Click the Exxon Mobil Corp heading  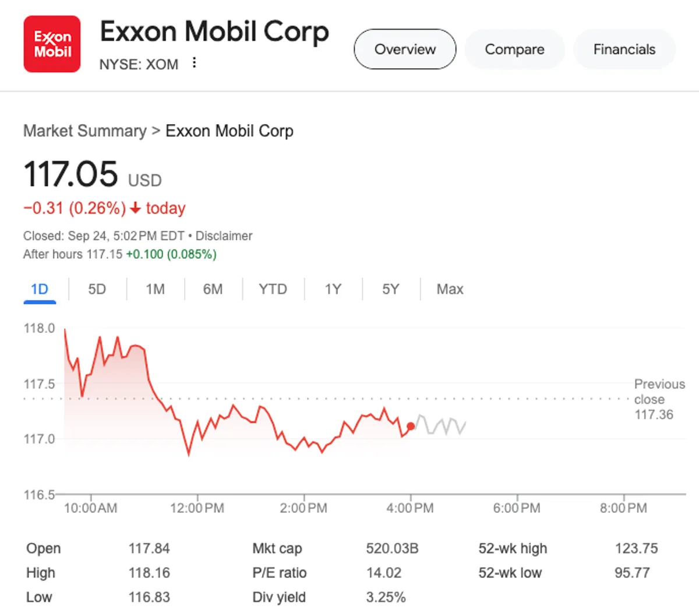[214, 31]
